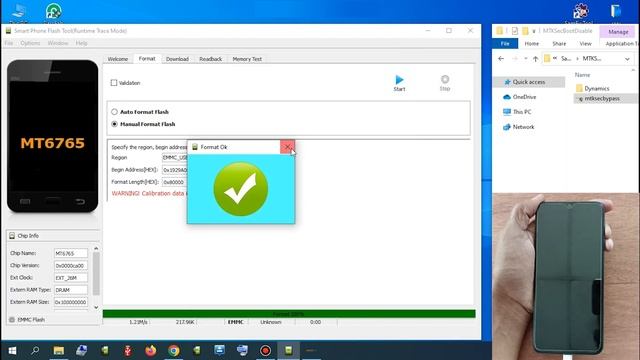Open Explorer recent locations dropdown arrow
The width and height of the screenshot is (640, 360).
526,59
